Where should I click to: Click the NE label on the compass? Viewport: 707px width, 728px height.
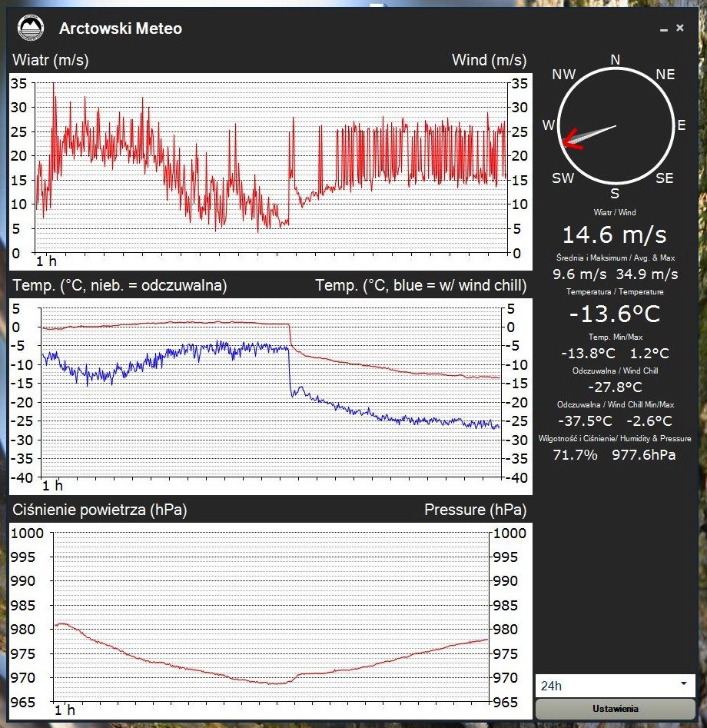coord(666,75)
